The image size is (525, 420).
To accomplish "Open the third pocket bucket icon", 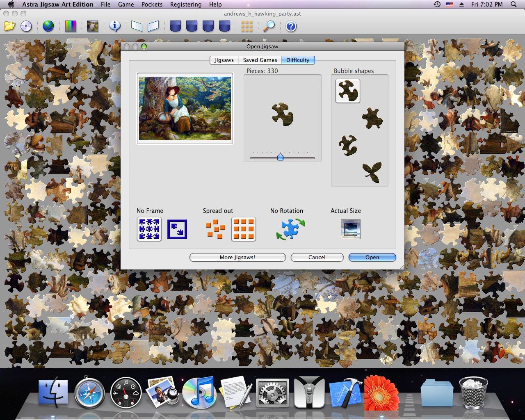I will [208, 27].
